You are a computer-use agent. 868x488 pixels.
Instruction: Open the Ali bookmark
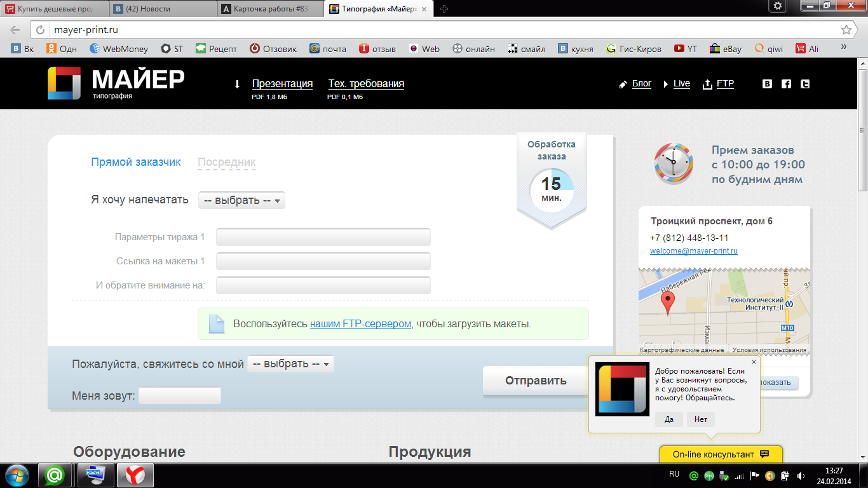(x=807, y=48)
